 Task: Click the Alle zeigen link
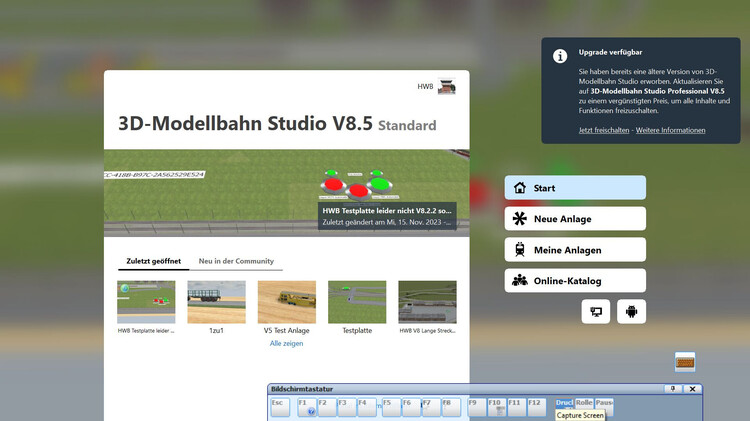click(x=286, y=343)
